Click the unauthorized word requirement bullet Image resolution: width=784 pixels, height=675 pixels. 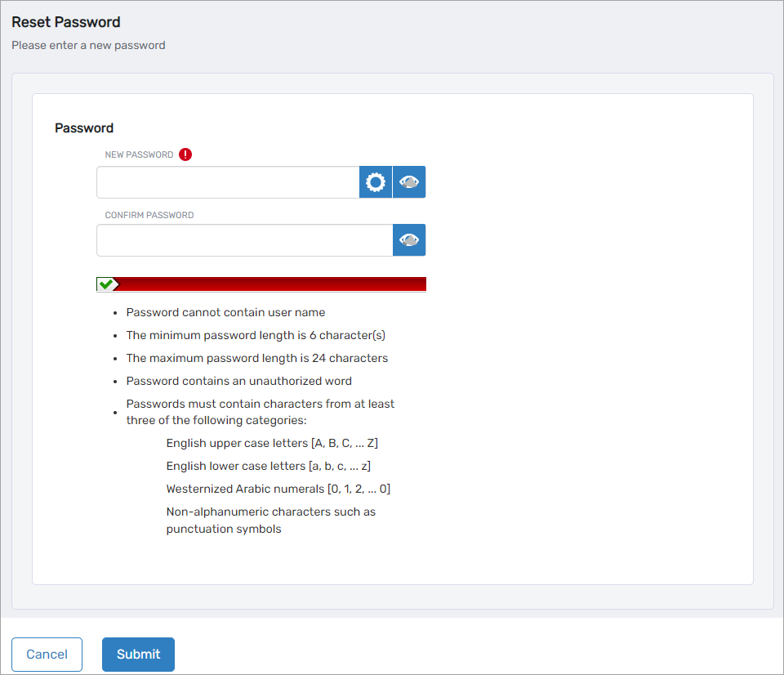pos(238,380)
